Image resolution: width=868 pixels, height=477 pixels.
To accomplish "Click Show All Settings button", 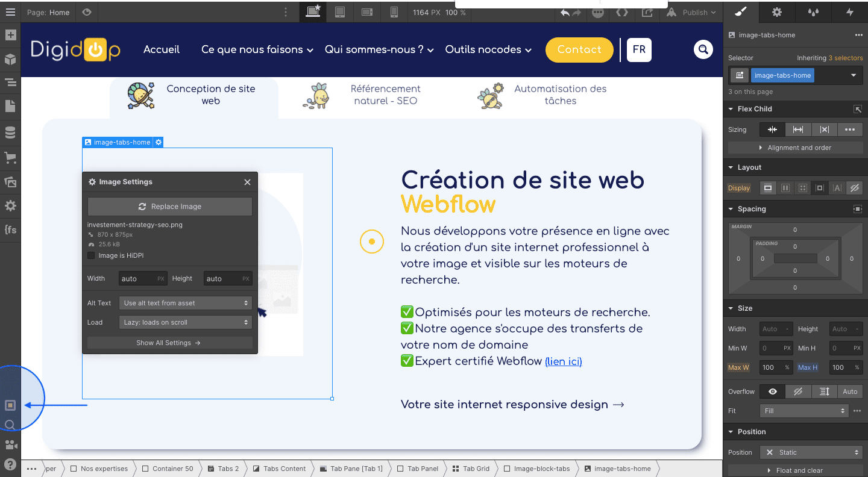I will click(170, 343).
